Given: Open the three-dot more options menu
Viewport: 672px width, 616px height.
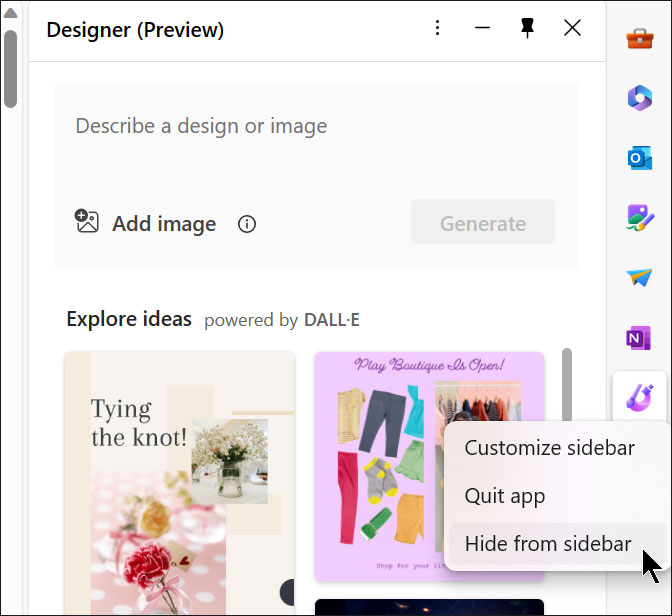Looking at the screenshot, I should 437,29.
